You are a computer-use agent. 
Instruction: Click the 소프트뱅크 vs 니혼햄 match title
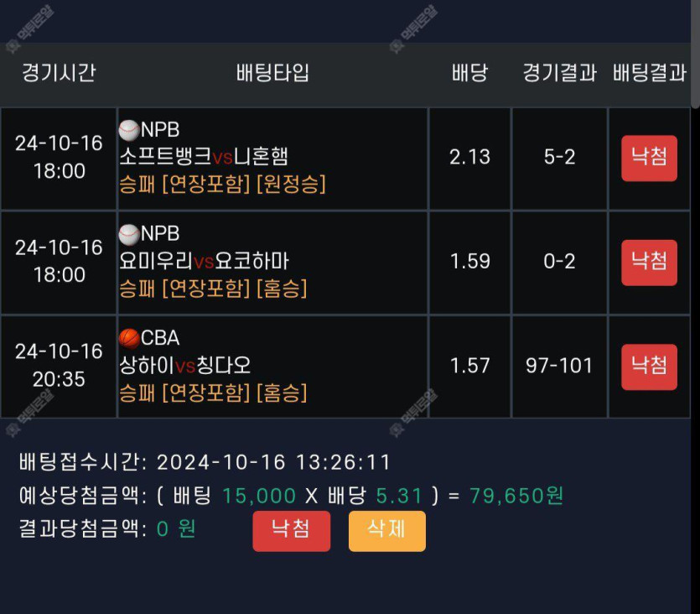(x=204, y=156)
